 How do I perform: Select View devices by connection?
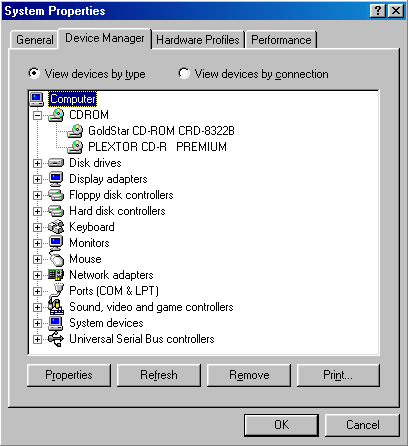click(x=253, y=74)
